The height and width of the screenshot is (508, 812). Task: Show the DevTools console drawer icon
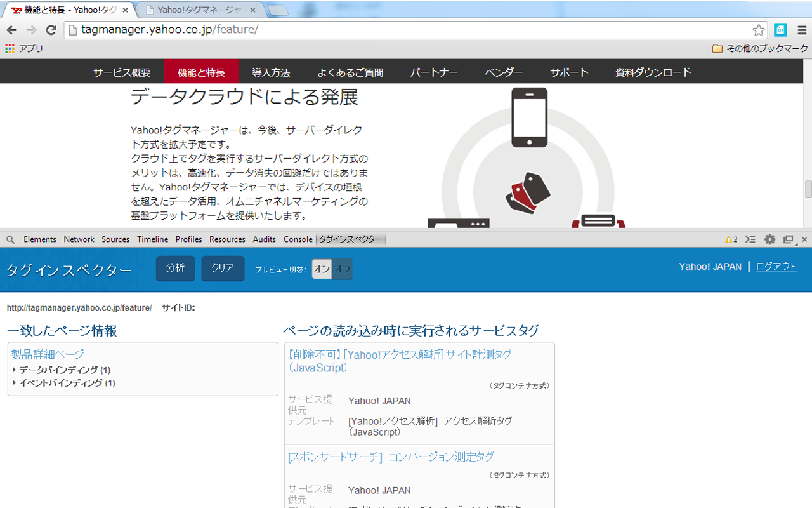(750, 239)
